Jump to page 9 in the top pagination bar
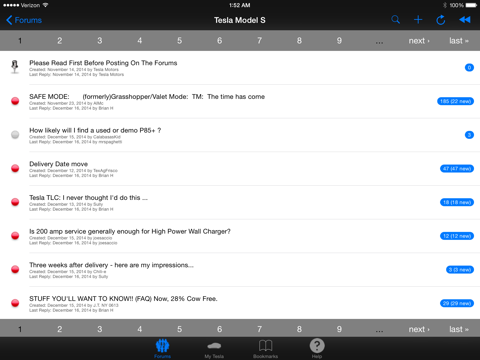This screenshot has width=480, height=360. pos(339,41)
